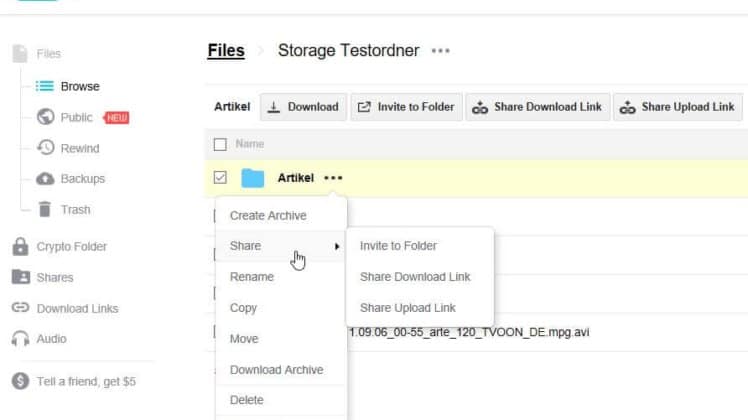Choose Rename in the context menu
Image resolution: width=748 pixels, height=420 pixels.
[x=252, y=277]
